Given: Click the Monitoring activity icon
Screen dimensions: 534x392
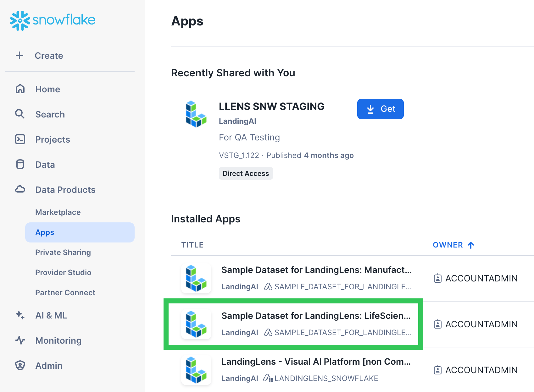Looking at the screenshot, I should click(x=20, y=340).
